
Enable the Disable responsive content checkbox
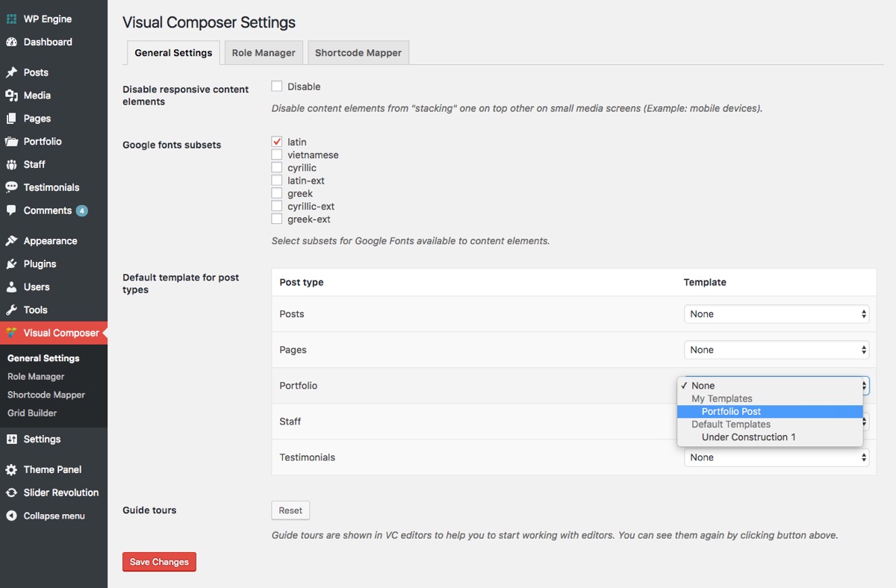[x=277, y=87]
